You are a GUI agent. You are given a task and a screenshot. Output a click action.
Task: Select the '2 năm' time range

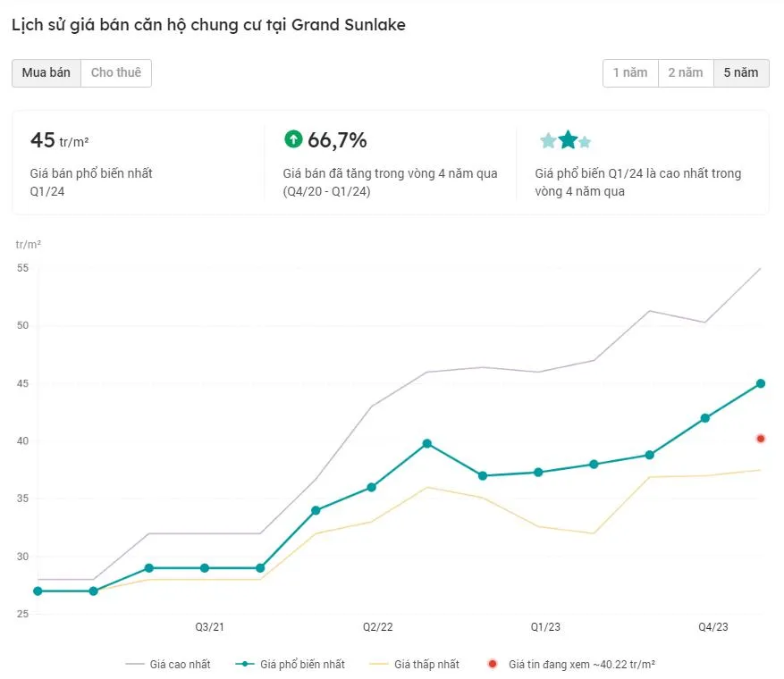pos(686,72)
